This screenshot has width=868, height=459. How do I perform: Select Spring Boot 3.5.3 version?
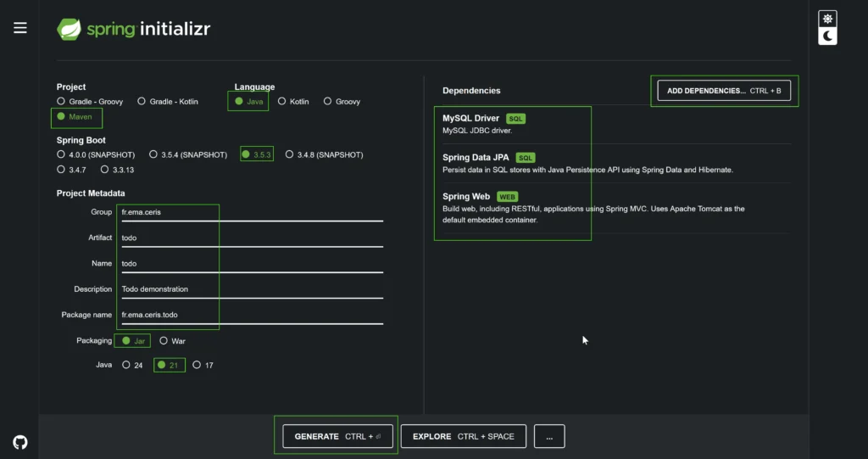click(x=256, y=154)
